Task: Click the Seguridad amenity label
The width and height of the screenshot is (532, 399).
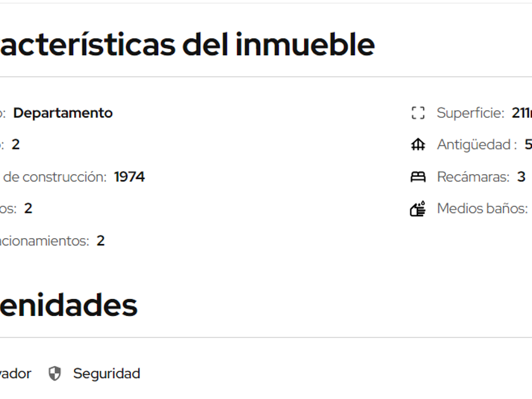Action: tap(106, 374)
